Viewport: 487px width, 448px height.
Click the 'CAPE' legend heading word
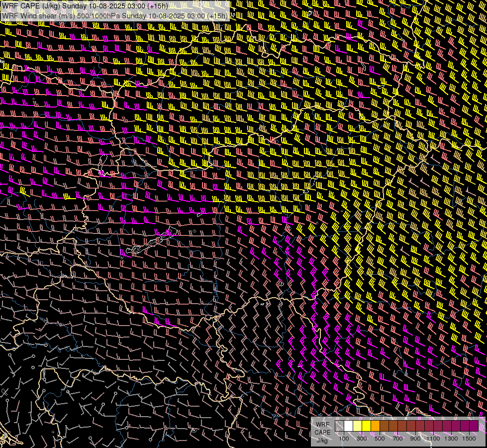click(x=322, y=433)
